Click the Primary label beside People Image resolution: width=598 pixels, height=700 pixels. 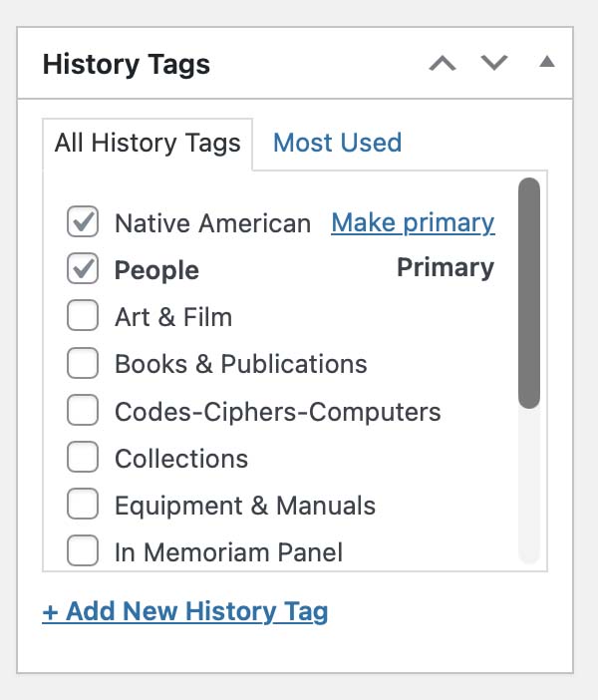(x=446, y=268)
